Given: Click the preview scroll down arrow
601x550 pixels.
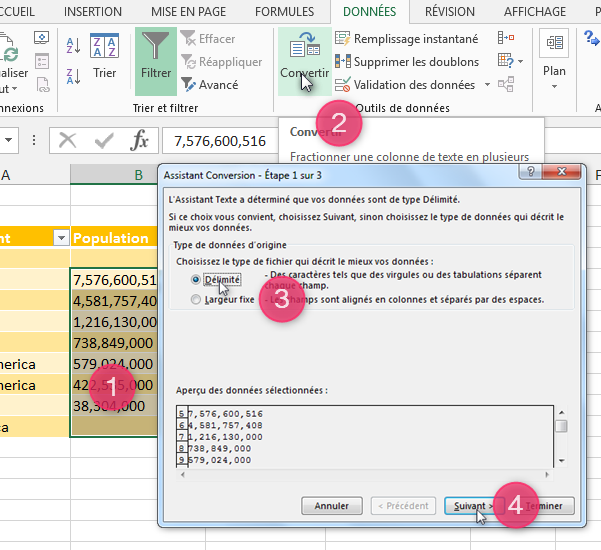Looking at the screenshot, I should tap(561, 461).
